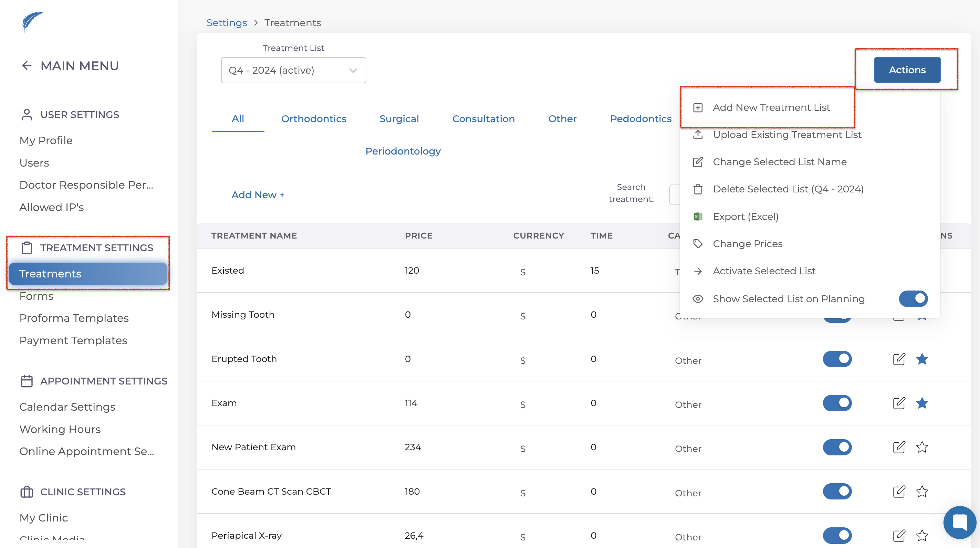980x548 pixels.
Task: Toggle Show Selected List on Planning switch
Action: coord(913,298)
